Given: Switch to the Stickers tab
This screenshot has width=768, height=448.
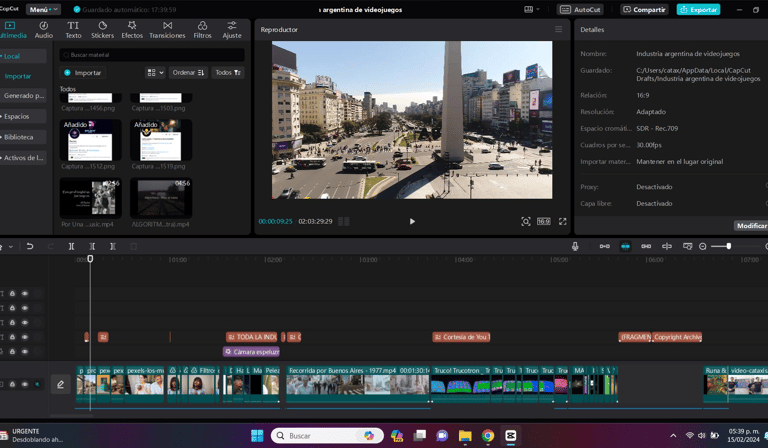Looking at the screenshot, I should point(102,30).
